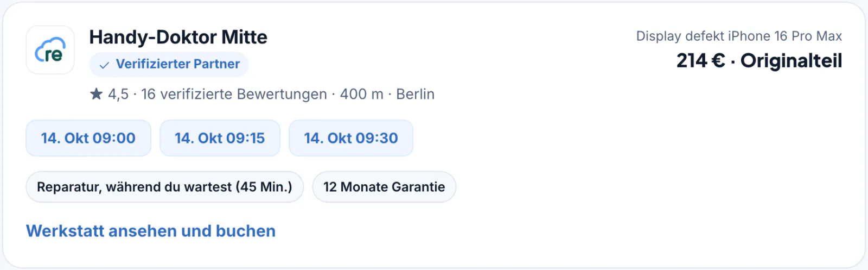Click the star rating icon
Screen dimensions: 868x270
pos(96,94)
